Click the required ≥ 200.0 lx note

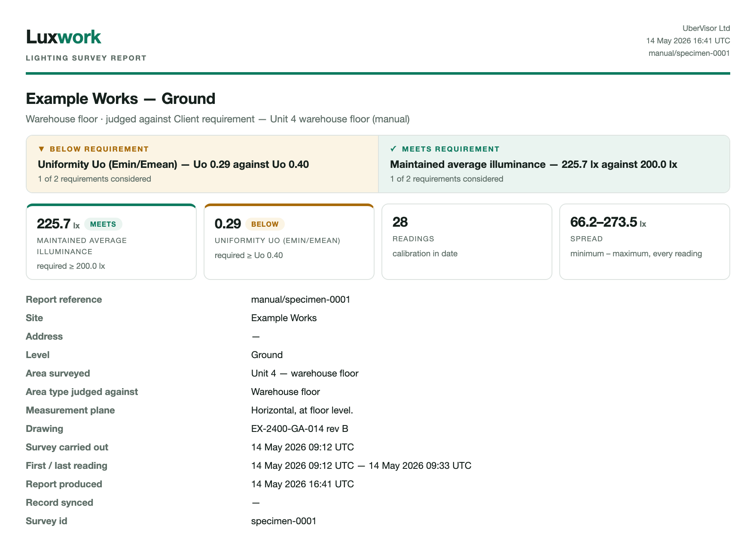pyautogui.click(x=71, y=266)
